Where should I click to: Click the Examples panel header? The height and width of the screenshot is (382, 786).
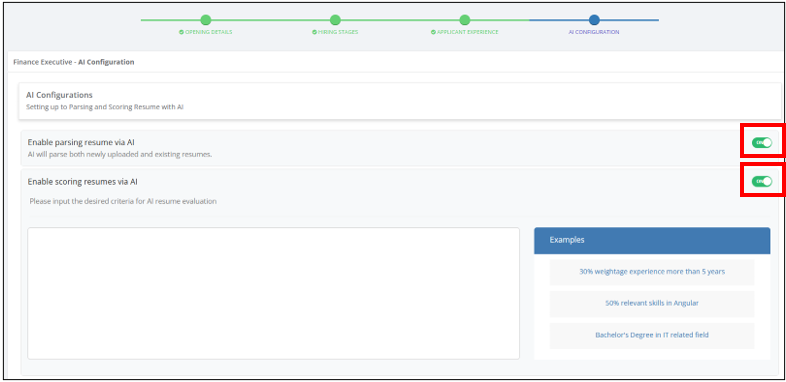coord(652,240)
